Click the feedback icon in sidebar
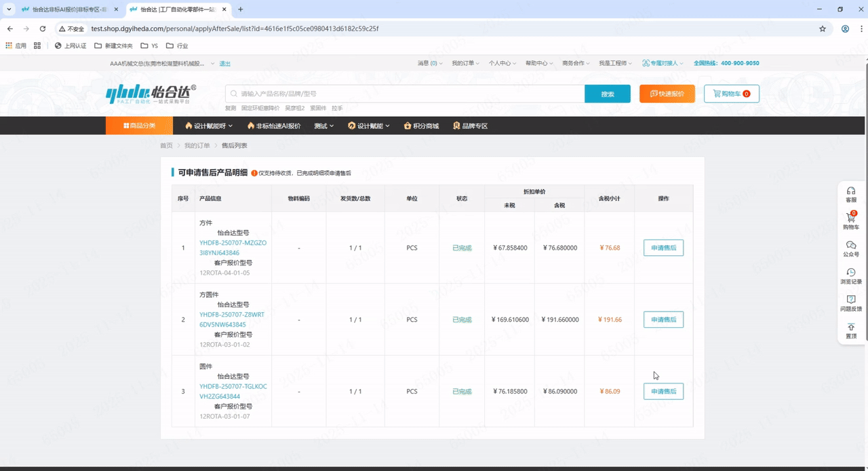The height and width of the screenshot is (471, 868). (851, 300)
